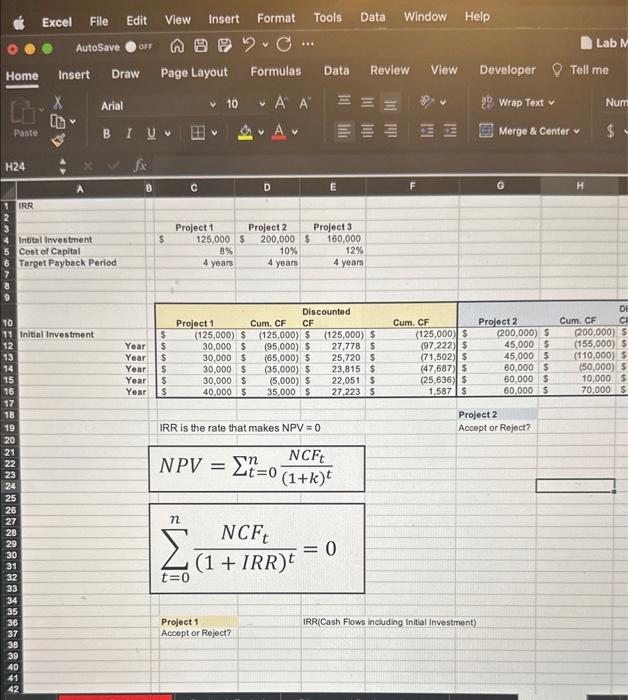
Task: Click the Top Align icon
Action: [x=344, y=101]
